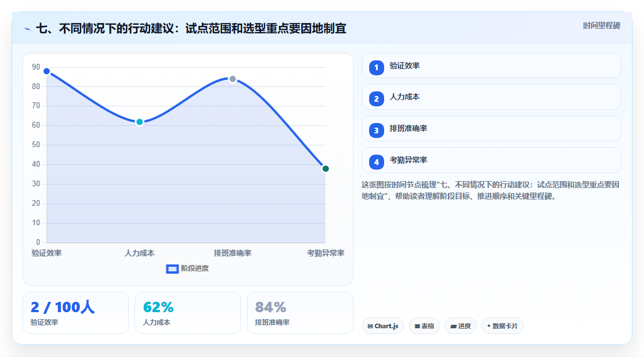Click the 时间里程碑 label in header
Viewport: 644px width, 357px height.
point(601,25)
